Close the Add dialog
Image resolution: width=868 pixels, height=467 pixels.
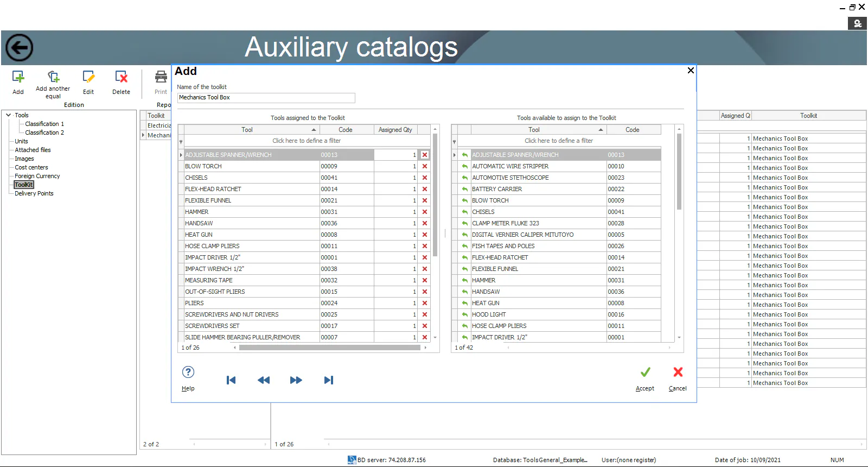[x=691, y=71]
